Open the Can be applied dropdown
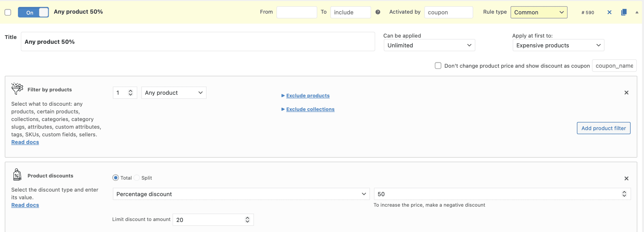This screenshot has height=232, width=644. 429,45
